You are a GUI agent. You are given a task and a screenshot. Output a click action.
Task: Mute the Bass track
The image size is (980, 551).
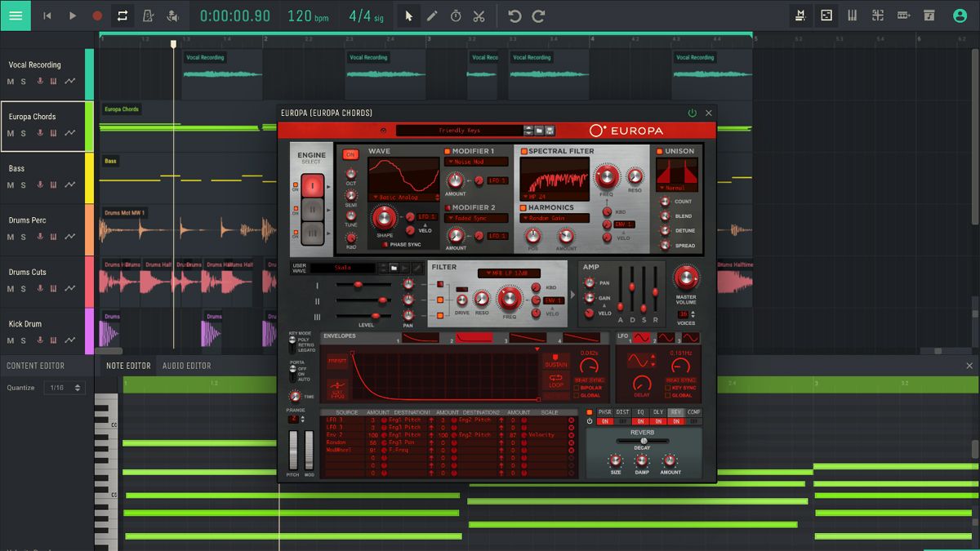click(x=10, y=184)
